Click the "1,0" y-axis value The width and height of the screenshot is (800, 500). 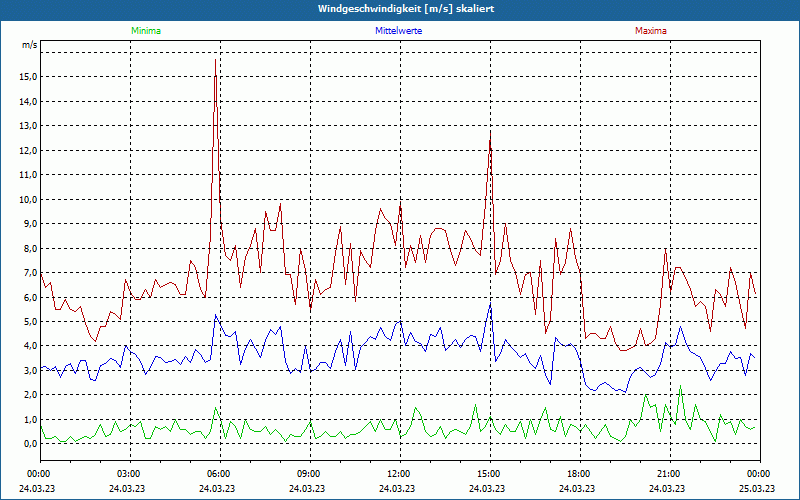click(31, 419)
